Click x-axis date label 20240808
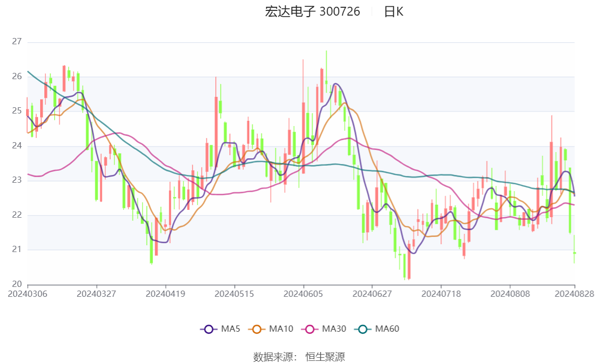Viewport: 598px width, 364px height. (510, 294)
